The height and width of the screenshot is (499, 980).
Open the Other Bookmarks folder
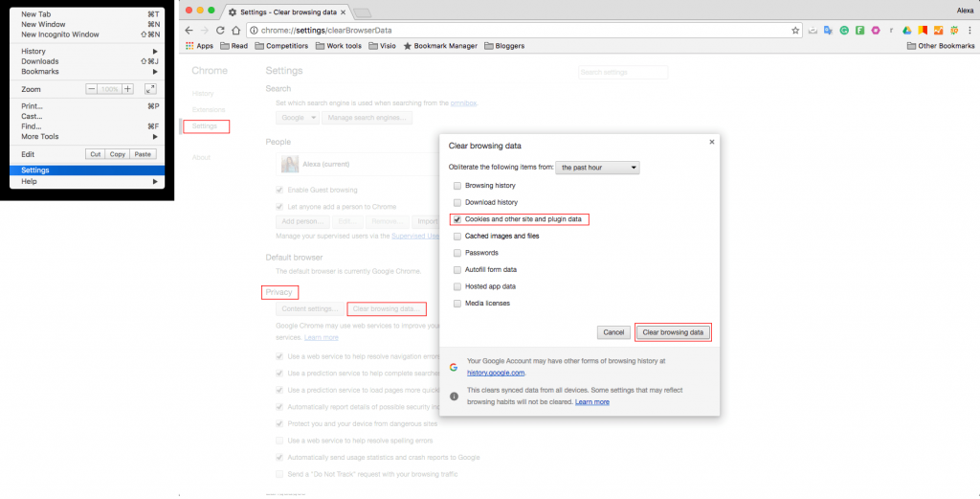pyautogui.click(x=941, y=46)
